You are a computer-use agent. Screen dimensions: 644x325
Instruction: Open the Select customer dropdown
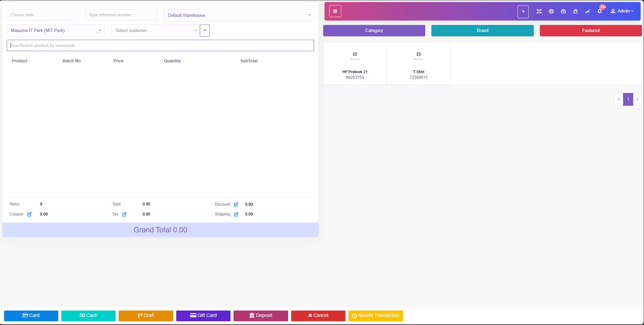[155, 31]
